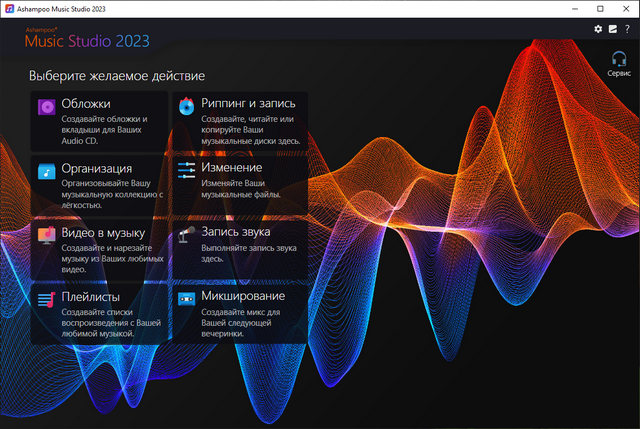Screen dimensions: 640x429
Task: Open settings with the gear icon
Action: 598,30
